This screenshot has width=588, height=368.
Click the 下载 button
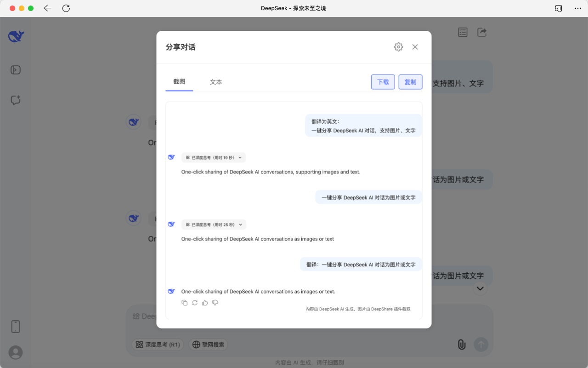click(383, 82)
